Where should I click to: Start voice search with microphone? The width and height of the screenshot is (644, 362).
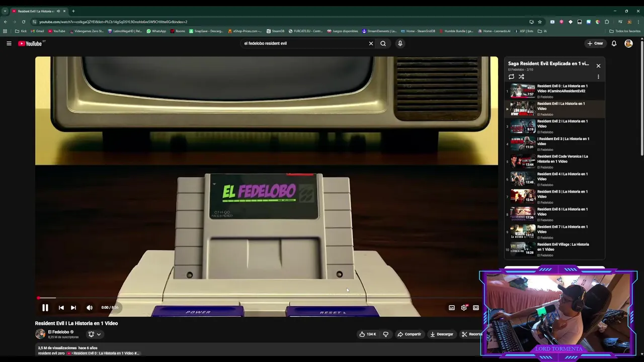coord(400,43)
